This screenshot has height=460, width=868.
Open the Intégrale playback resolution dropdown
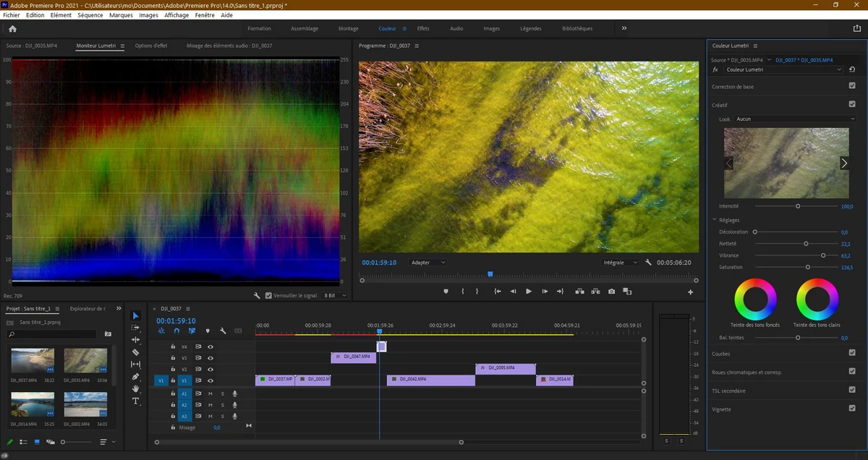(x=620, y=263)
